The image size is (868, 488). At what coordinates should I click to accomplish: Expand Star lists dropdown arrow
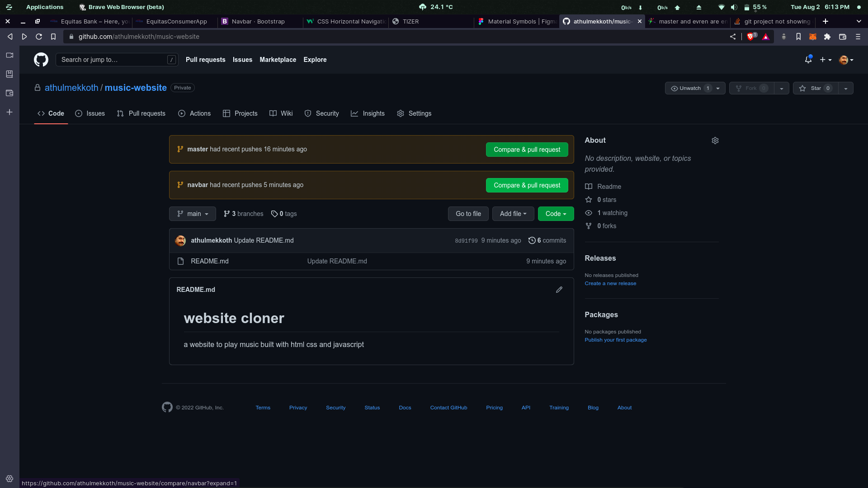pos(846,88)
